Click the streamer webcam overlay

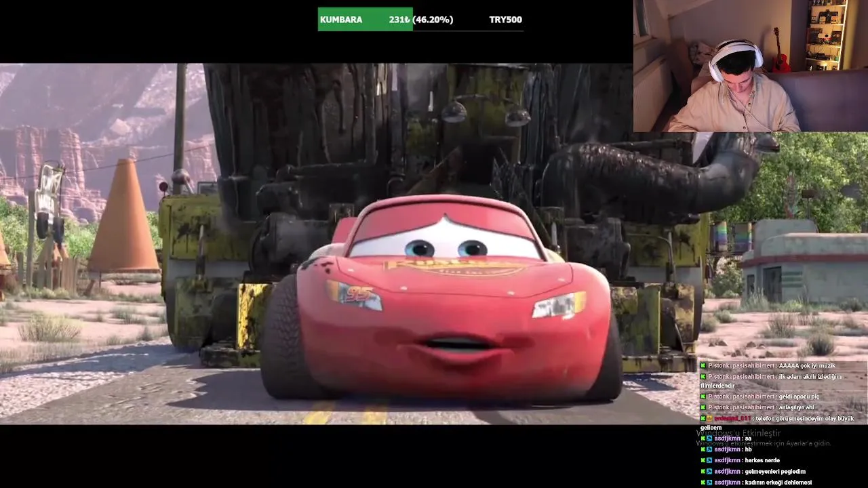[x=750, y=66]
